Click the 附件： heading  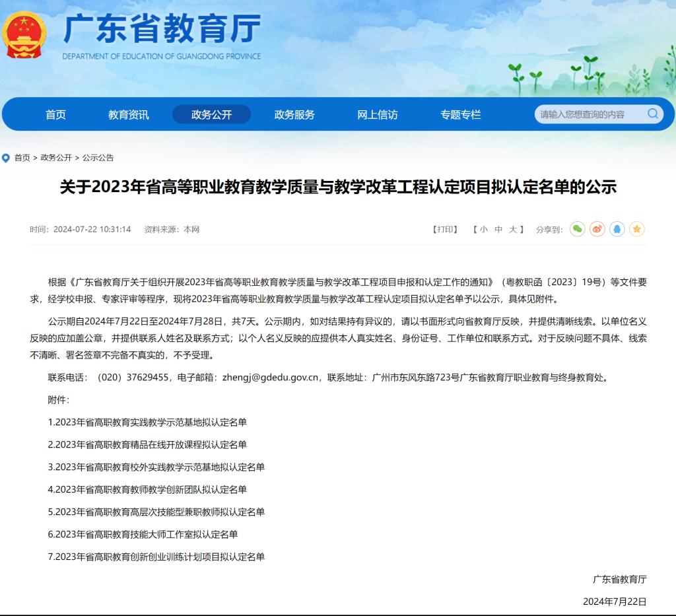click(x=59, y=400)
